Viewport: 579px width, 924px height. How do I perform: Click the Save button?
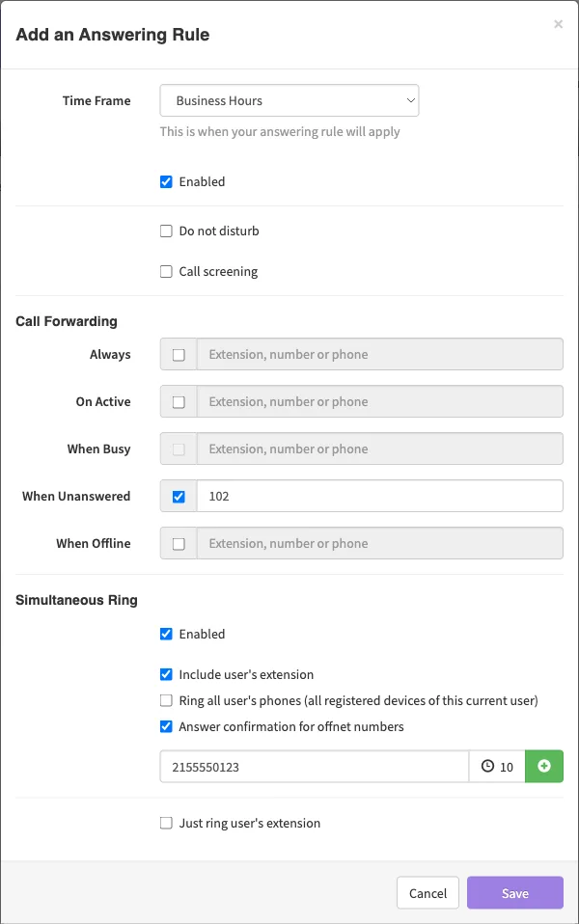pyautogui.click(x=514, y=893)
